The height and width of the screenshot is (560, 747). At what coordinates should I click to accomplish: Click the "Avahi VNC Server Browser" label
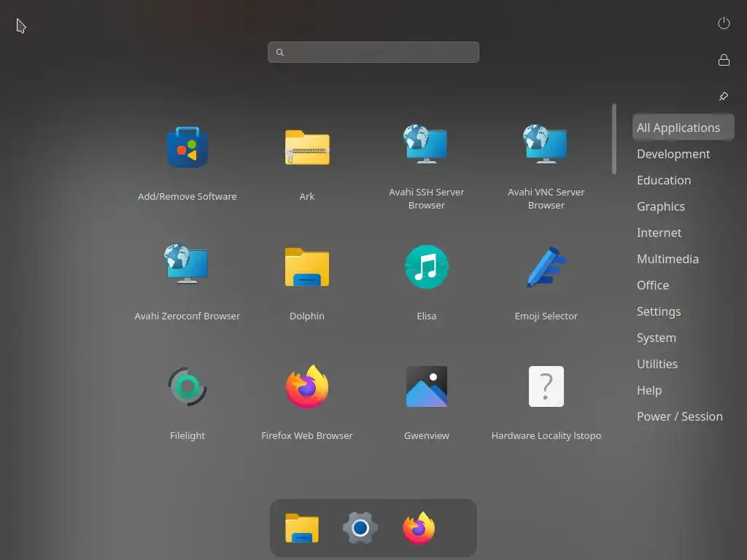546,198
